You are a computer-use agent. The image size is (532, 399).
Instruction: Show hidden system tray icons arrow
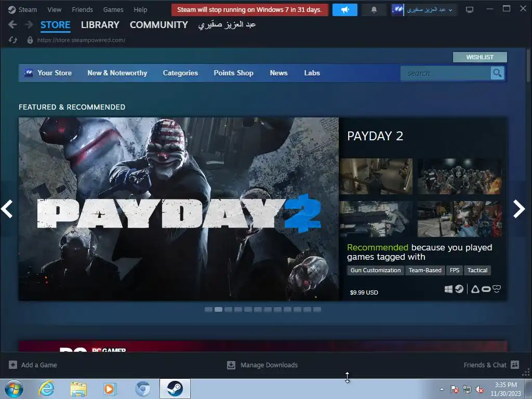tap(442, 390)
